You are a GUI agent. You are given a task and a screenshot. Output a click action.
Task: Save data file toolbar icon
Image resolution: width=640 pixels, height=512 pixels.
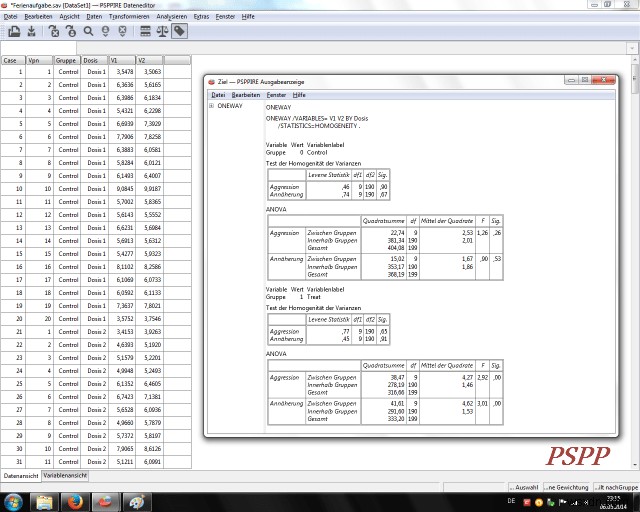[31, 31]
